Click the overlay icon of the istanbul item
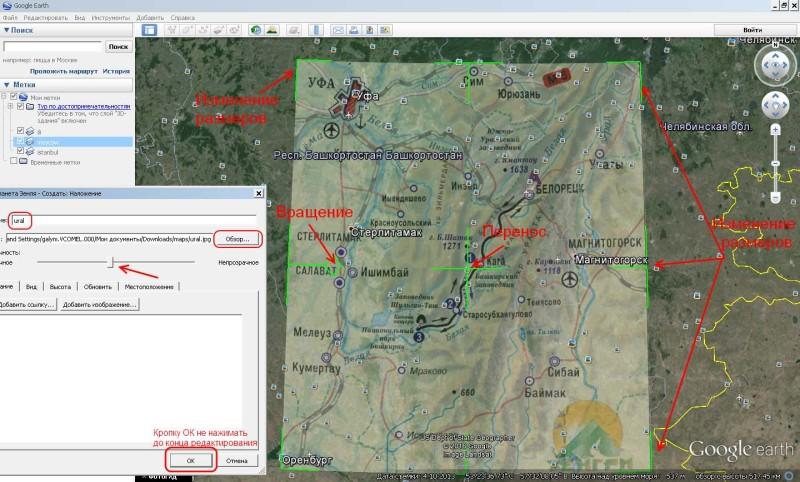Screen dimensions: 800x482 click(x=30, y=151)
